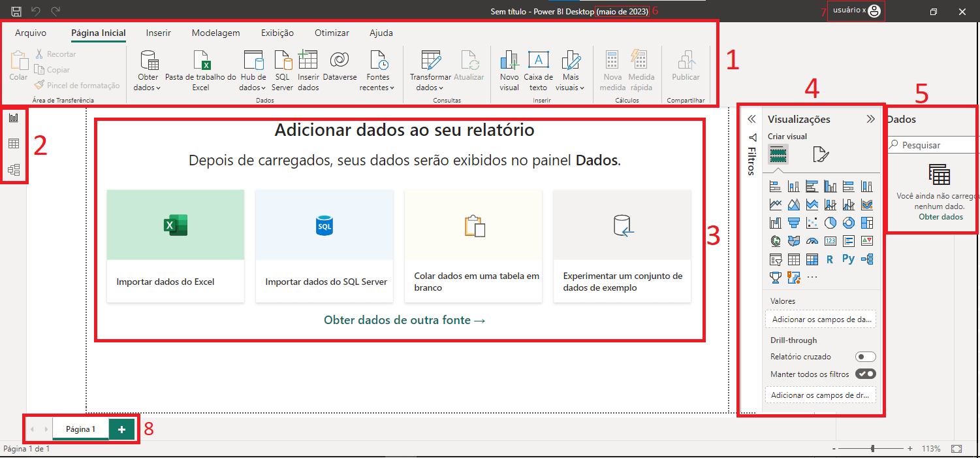The width and height of the screenshot is (980, 458).
Task: Switch to the Exibição tab
Action: tap(277, 33)
